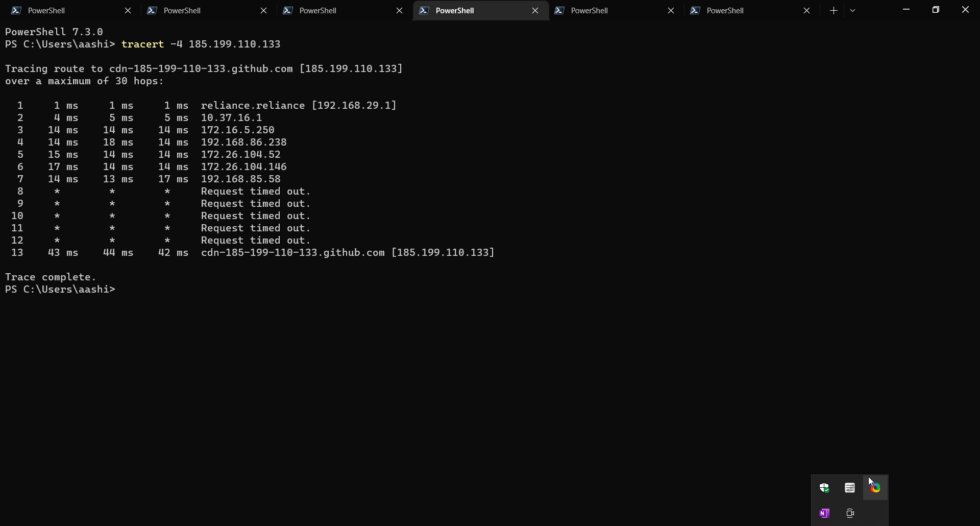Close the second PowerShell tab
980x526 pixels.
click(x=264, y=10)
